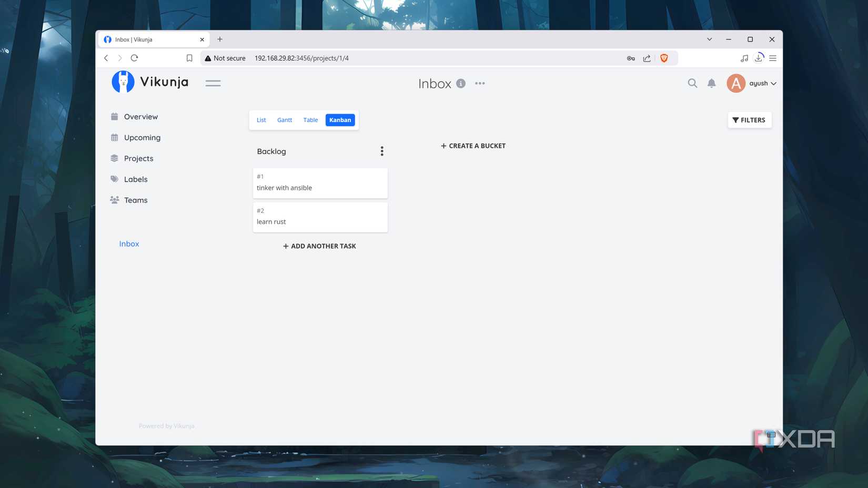Click the Labels tags icon
Screen dimensions: 868x488
(114, 179)
